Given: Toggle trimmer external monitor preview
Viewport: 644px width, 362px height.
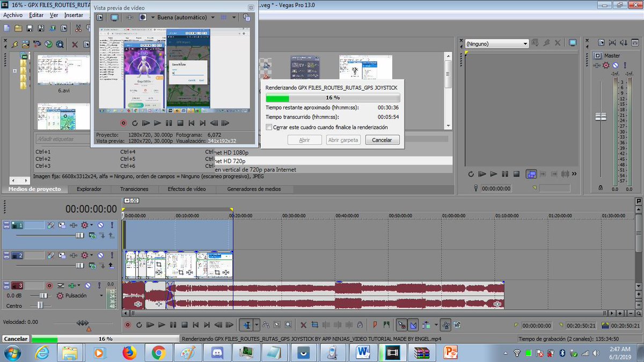Looking at the screenshot, I should (x=573, y=43).
